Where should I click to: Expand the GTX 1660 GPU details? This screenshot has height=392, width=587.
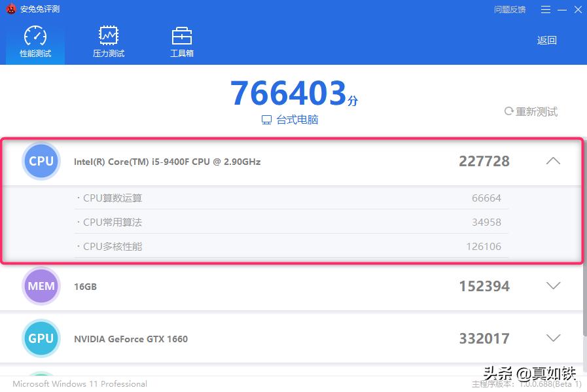pyautogui.click(x=553, y=338)
